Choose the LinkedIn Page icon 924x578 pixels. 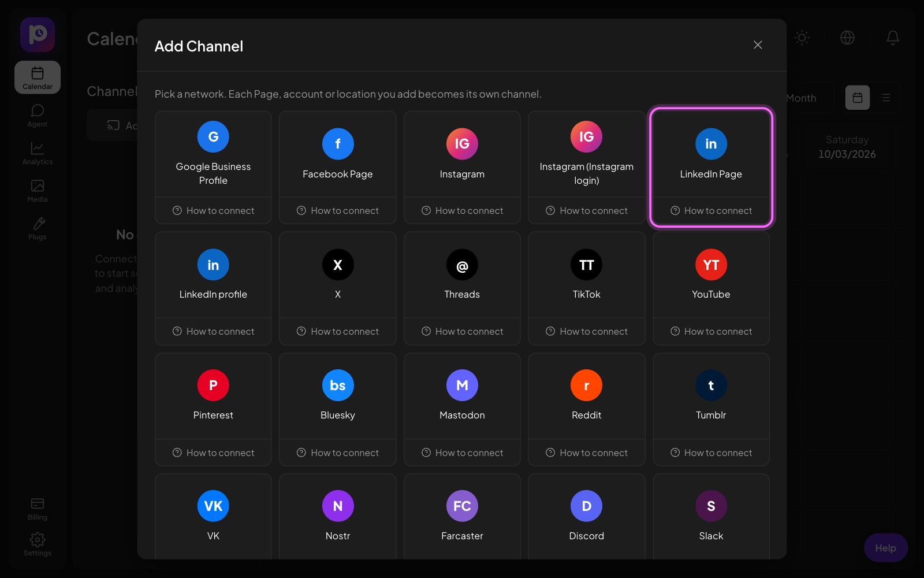711,144
